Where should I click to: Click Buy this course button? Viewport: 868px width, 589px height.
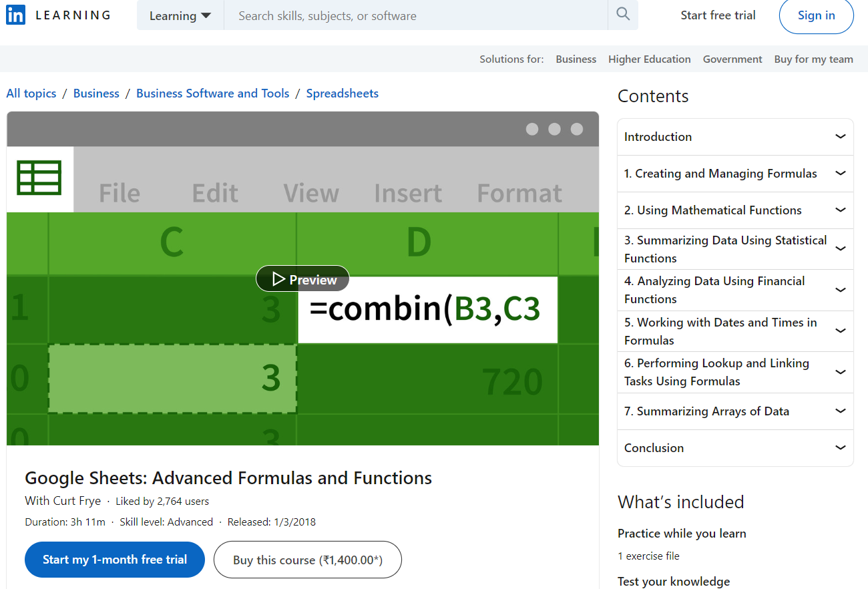tap(308, 560)
